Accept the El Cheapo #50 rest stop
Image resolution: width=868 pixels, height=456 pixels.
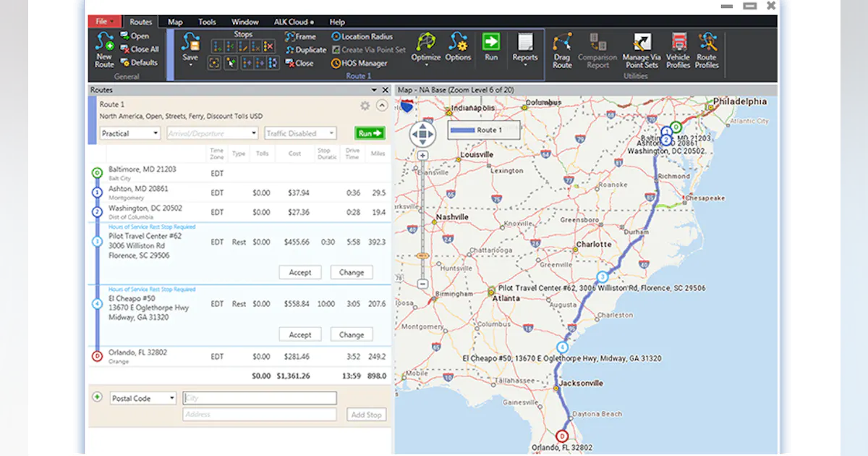tap(300, 335)
